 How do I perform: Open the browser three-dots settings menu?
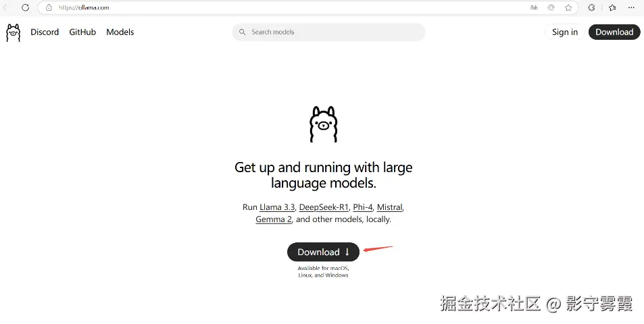(632, 7)
